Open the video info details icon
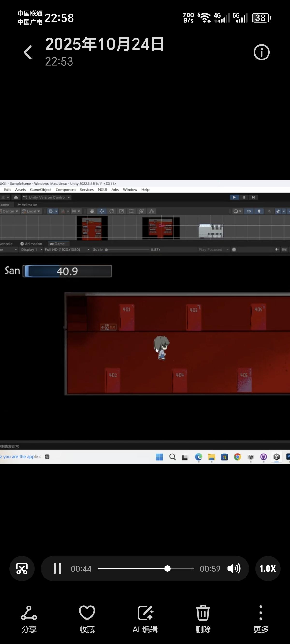Screen dimensions: 290x644 click(261, 52)
